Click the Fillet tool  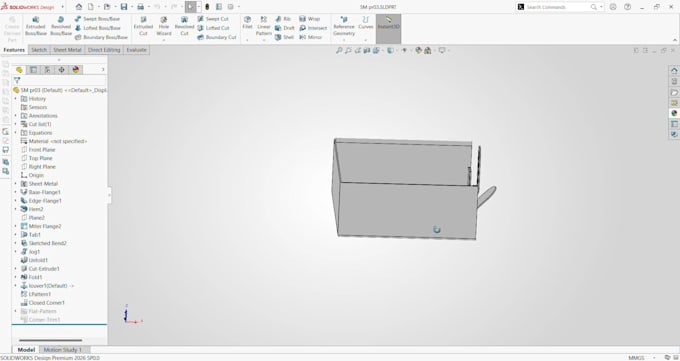[247, 23]
